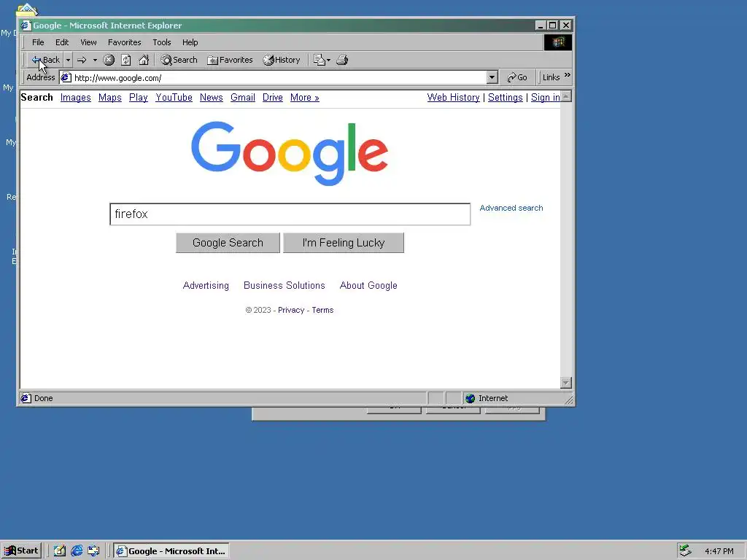Select Google - Microsoft Int... taskbar button
The image size is (747, 560).
[x=171, y=551]
